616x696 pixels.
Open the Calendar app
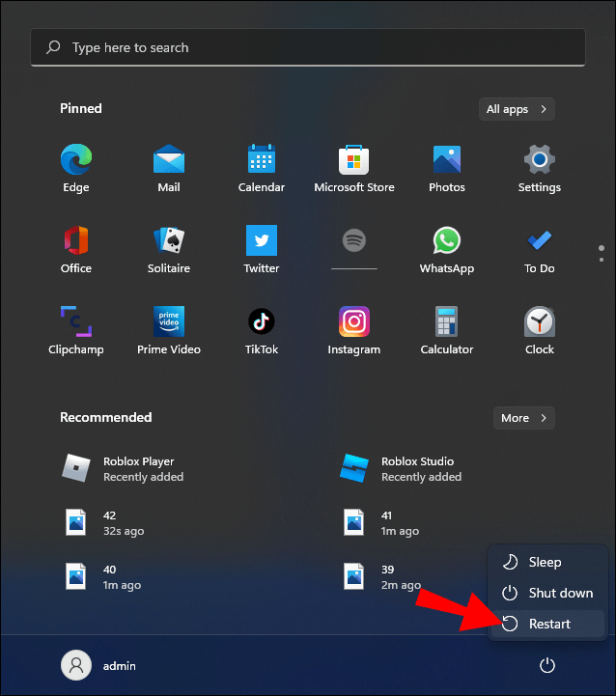point(261,168)
